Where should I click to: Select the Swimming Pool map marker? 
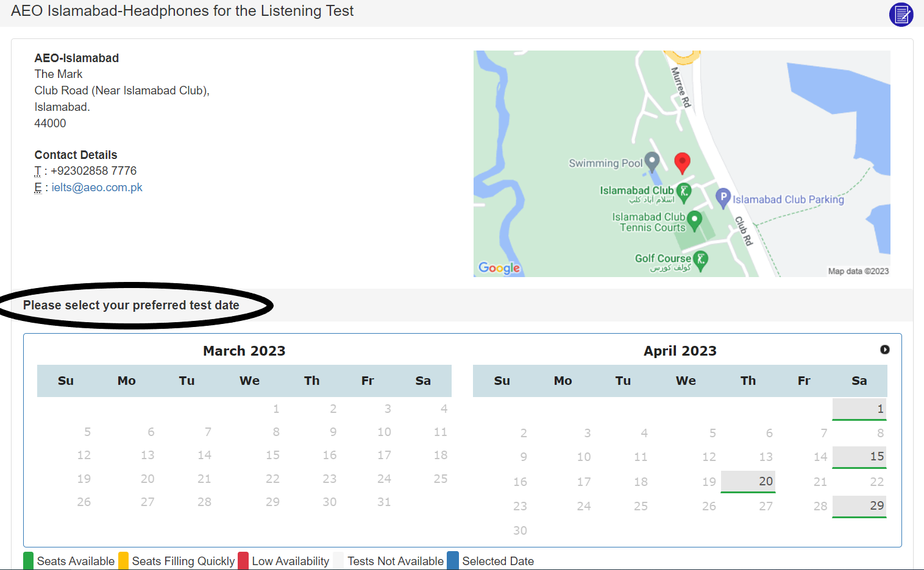click(652, 162)
